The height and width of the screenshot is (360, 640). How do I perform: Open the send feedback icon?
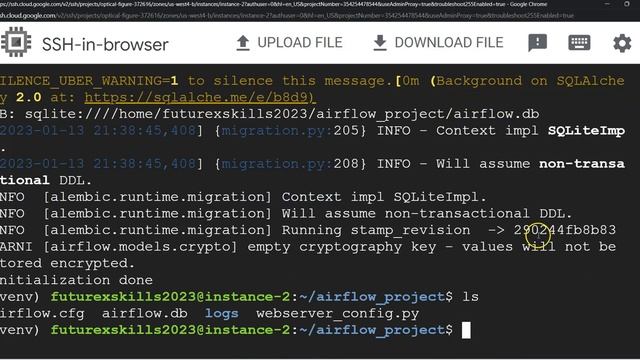click(537, 42)
